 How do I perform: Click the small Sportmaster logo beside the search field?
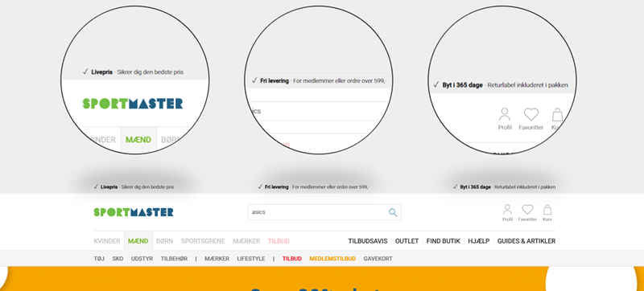[134, 212]
